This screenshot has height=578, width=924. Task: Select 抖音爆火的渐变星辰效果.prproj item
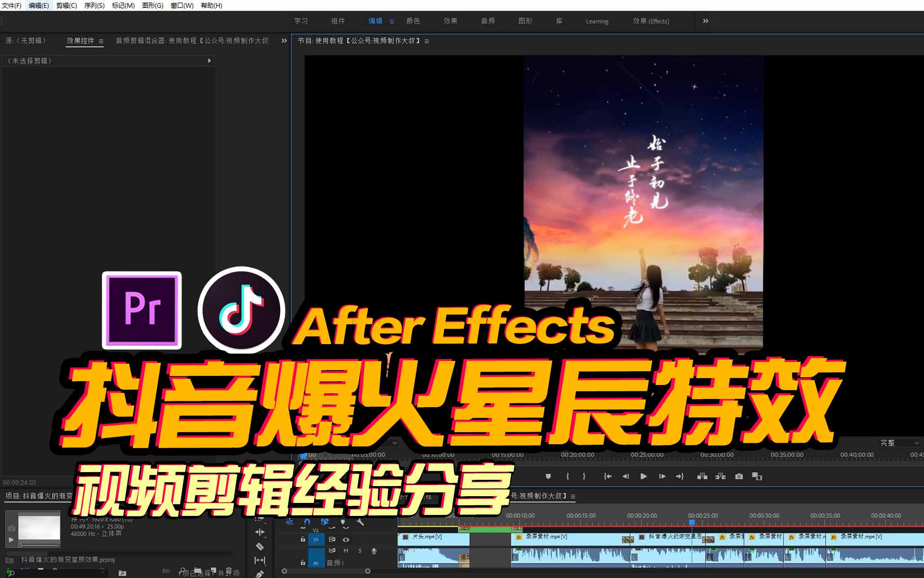[68, 560]
